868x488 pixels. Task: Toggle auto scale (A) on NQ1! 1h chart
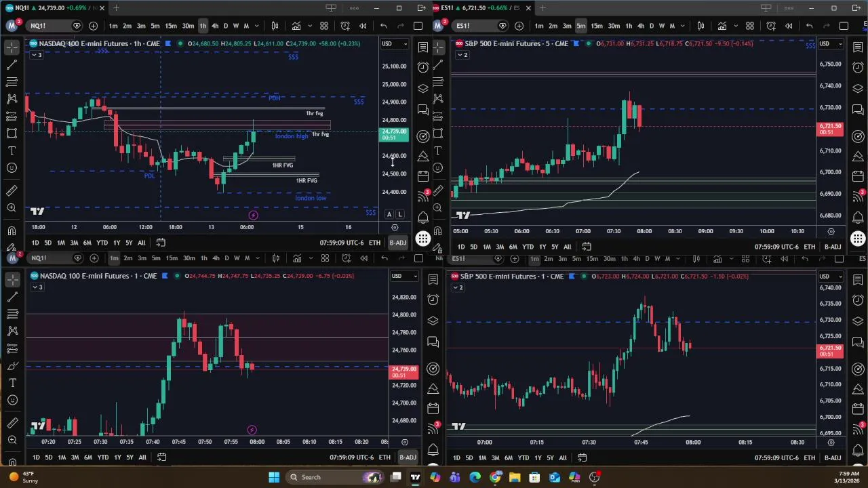(x=389, y=214)
